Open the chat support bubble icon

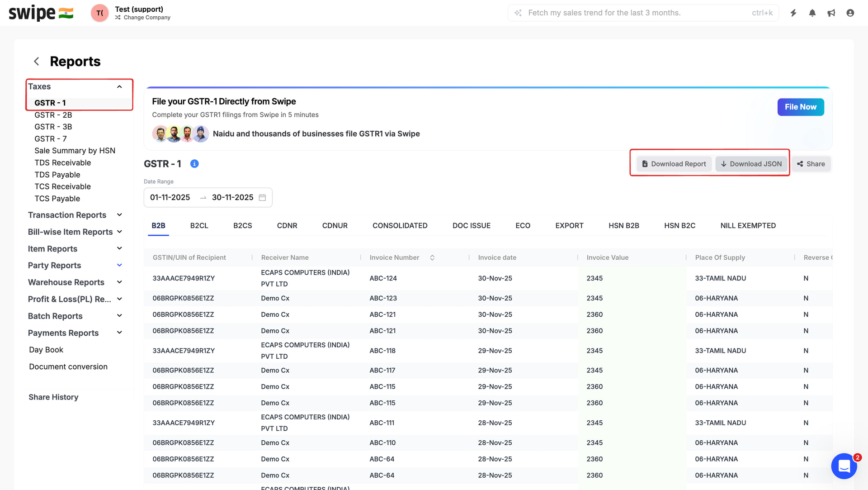pos(844,466)
